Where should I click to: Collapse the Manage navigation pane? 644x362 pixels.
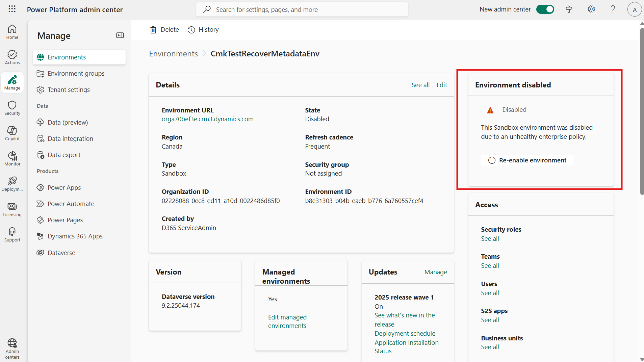(120, 35)
